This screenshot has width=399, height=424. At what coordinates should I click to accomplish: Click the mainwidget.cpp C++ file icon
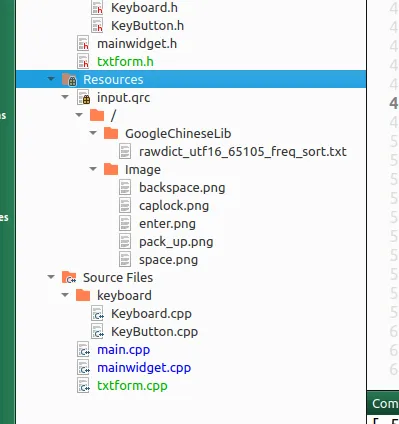coord(83,368)
